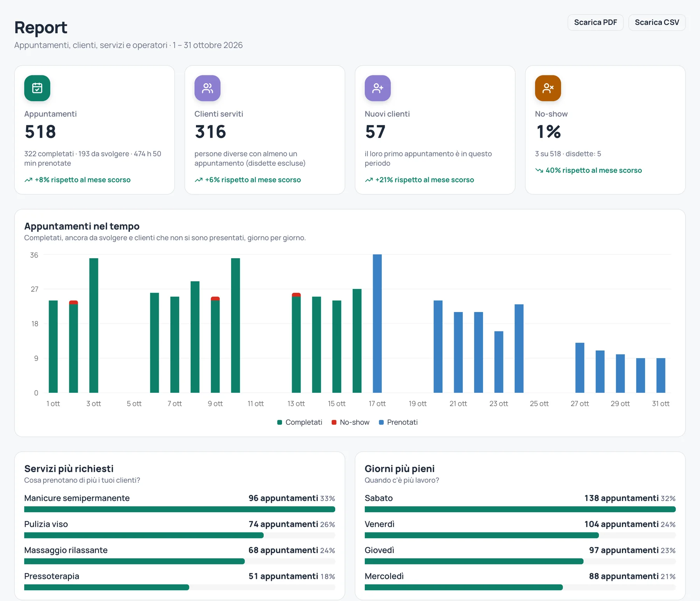Screen dimensions: 700x601
Task: Click the 'Giovedì' day label
Action: pos(379,550)
